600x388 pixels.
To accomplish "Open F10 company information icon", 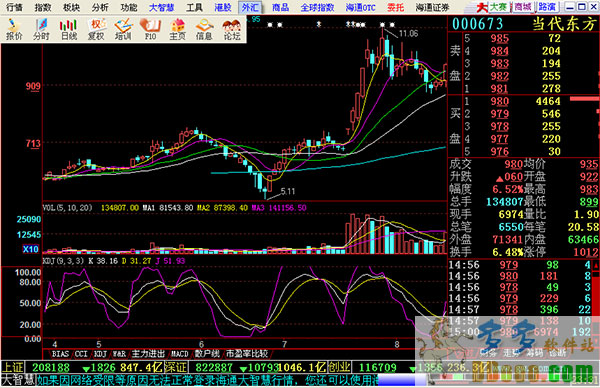I will 150,29.
